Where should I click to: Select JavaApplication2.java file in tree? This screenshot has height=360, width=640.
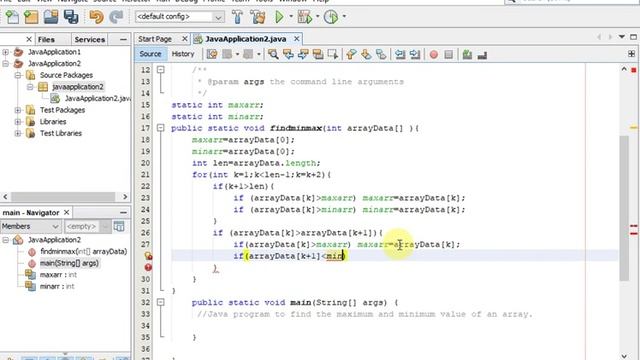tap(97, 98)
